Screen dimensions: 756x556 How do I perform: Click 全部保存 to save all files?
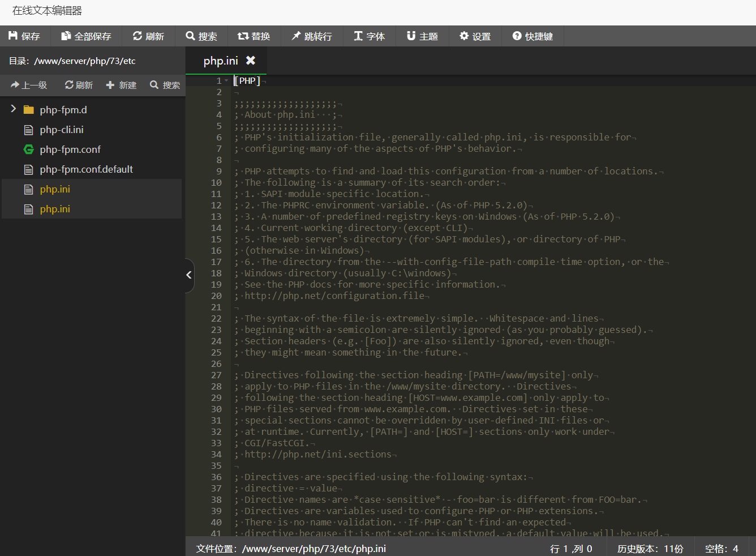pos(86,36)
